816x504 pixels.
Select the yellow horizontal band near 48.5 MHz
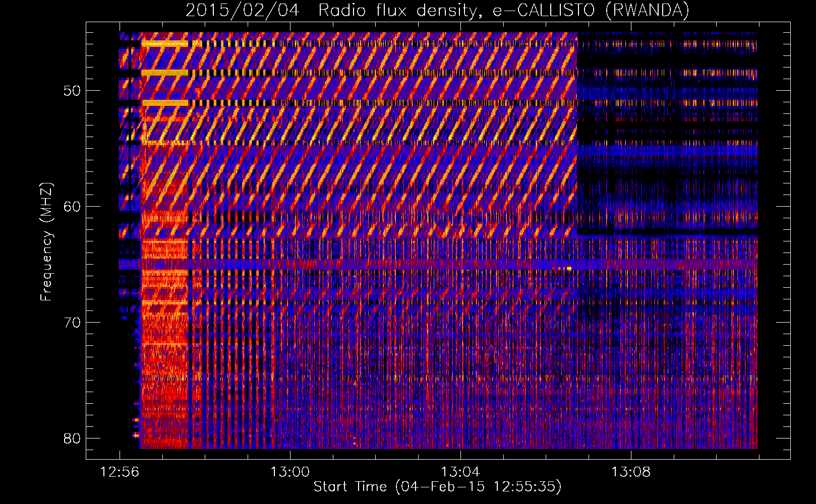click(164, 73)
